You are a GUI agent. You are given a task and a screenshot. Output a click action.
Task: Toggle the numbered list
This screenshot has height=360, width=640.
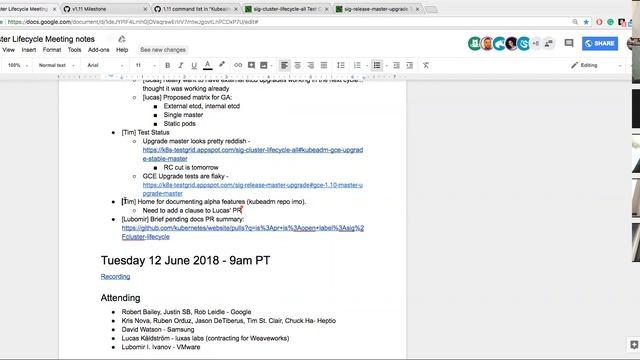357,65
